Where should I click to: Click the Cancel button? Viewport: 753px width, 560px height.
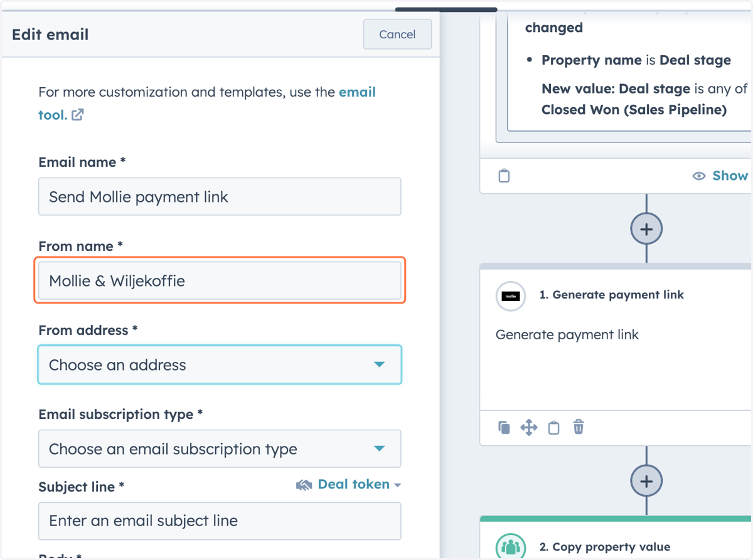click(397, 34)
